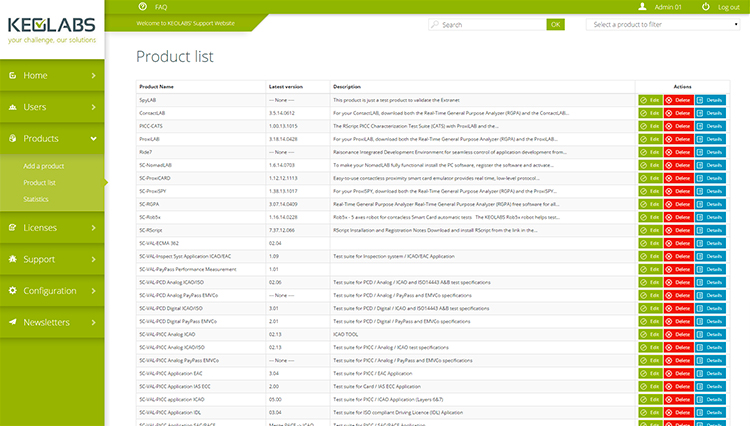Delete the Ride7 product
The width and height of the screenshot is (750, 426).
coord(678,152)
